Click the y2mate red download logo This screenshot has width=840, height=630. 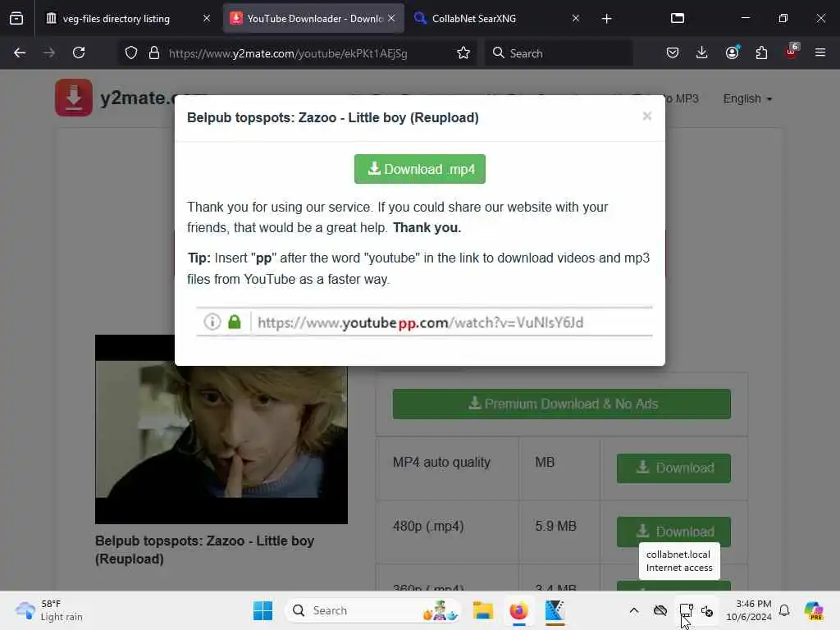[x=73, y=98]
